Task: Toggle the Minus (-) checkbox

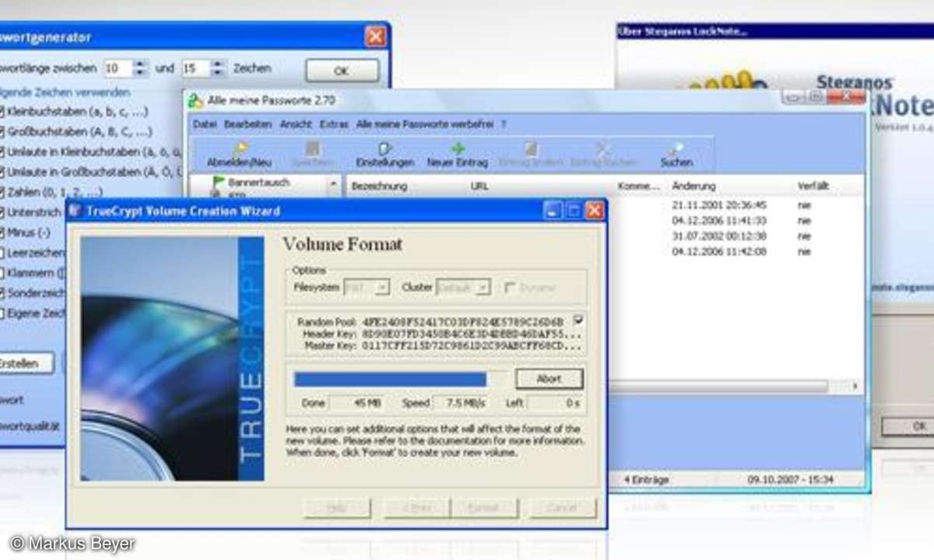Action: point(3,233)
